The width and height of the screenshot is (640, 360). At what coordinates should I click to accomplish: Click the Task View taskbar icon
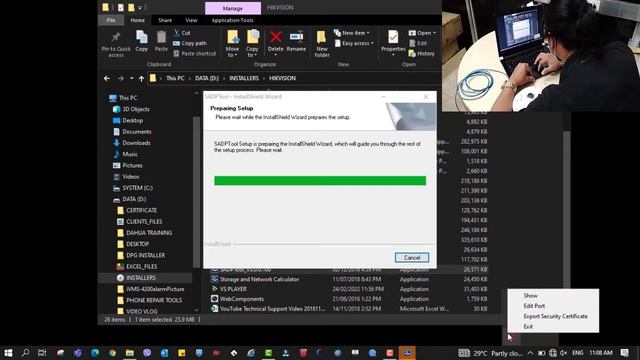(x=42, y=353)
